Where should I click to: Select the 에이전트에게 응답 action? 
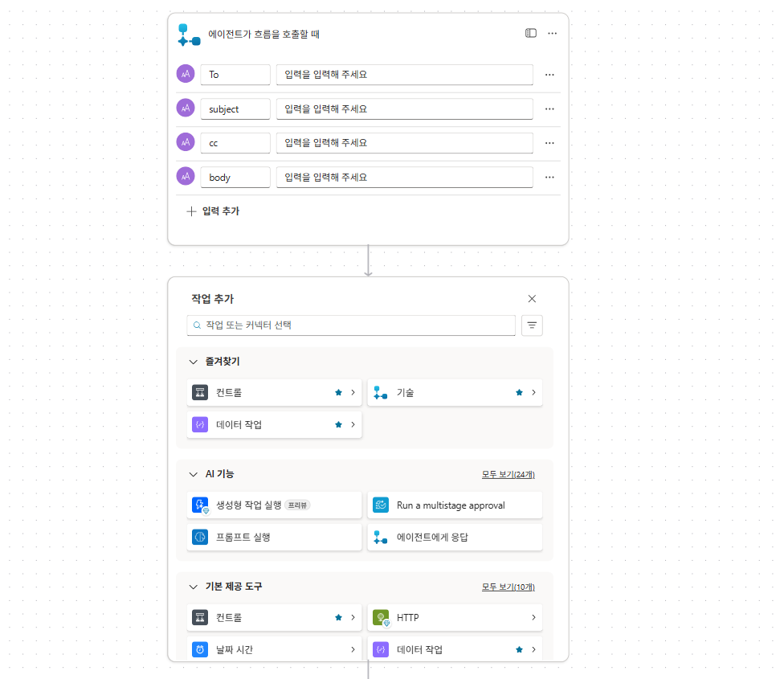click(x=455, y=537)
